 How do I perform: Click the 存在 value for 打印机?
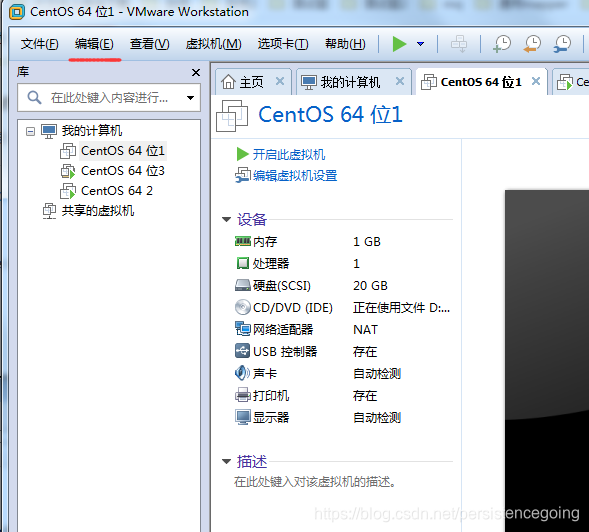coord(365,396)
